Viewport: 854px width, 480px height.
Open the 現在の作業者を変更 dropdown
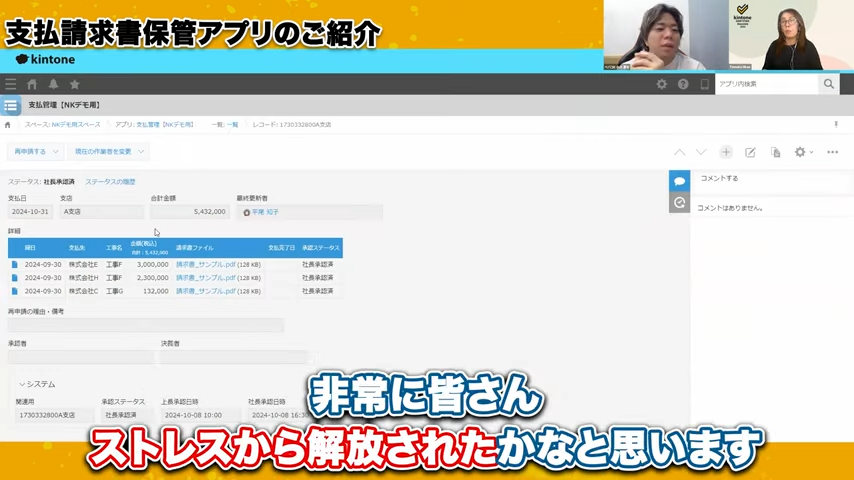[108, 151]
